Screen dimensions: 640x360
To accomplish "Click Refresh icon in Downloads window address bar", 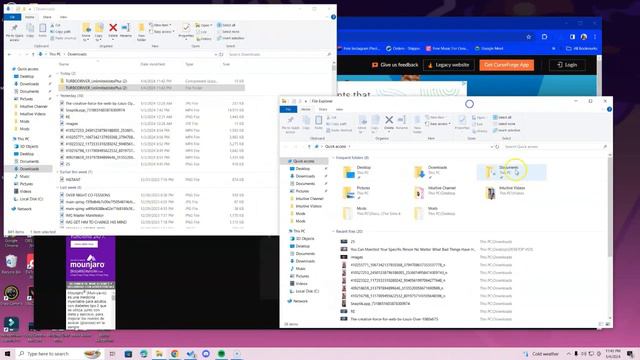I will pyautogui.click(x=221, y=54).
